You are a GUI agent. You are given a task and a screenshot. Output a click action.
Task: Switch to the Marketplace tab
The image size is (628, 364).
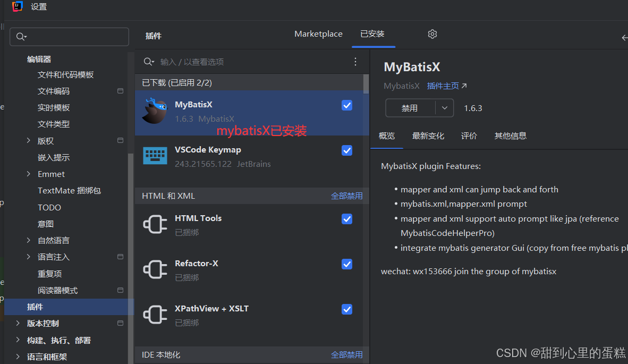point(318,34)
